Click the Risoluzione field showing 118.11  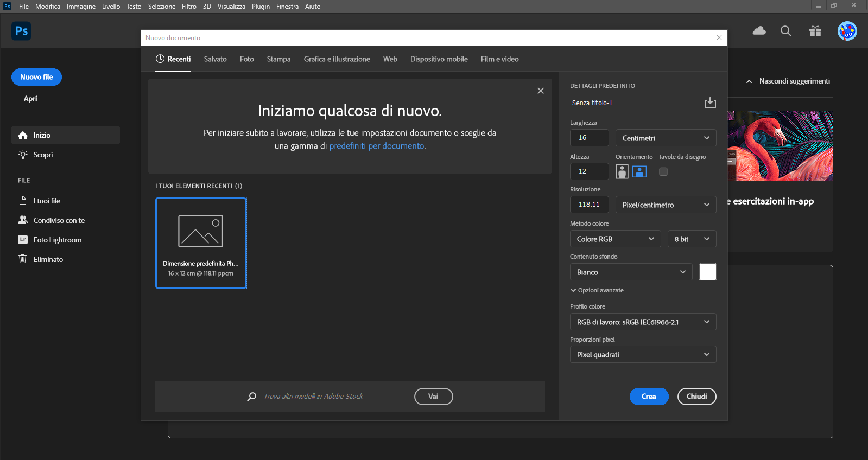point(590,205)
